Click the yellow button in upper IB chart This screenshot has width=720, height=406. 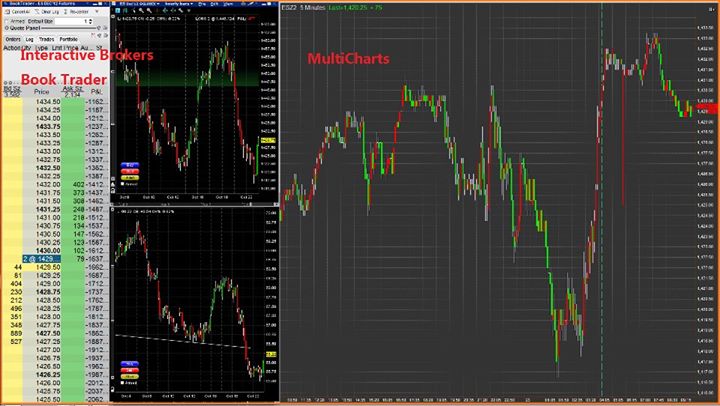(129, 178)
